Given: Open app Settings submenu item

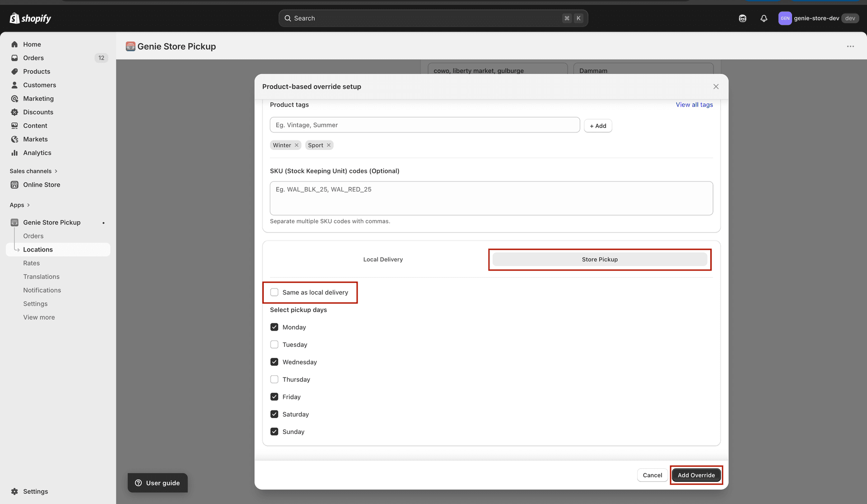Looking at the screenshot, I should pyautogui.click(x=35, y=304).
